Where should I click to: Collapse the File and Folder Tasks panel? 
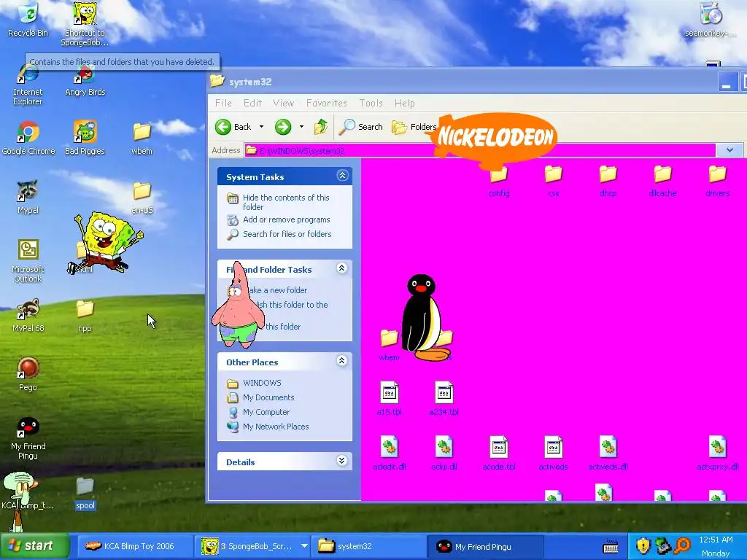pos(341,268)
